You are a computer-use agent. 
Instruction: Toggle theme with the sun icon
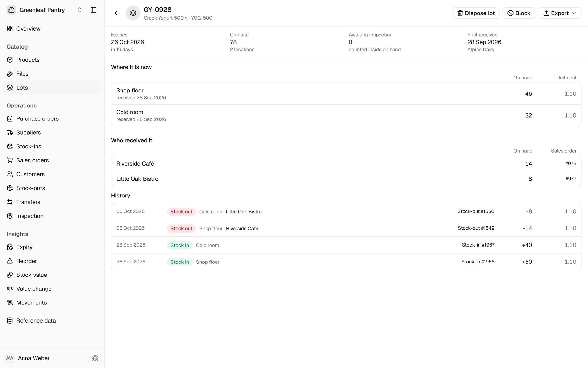click(95, 358)
